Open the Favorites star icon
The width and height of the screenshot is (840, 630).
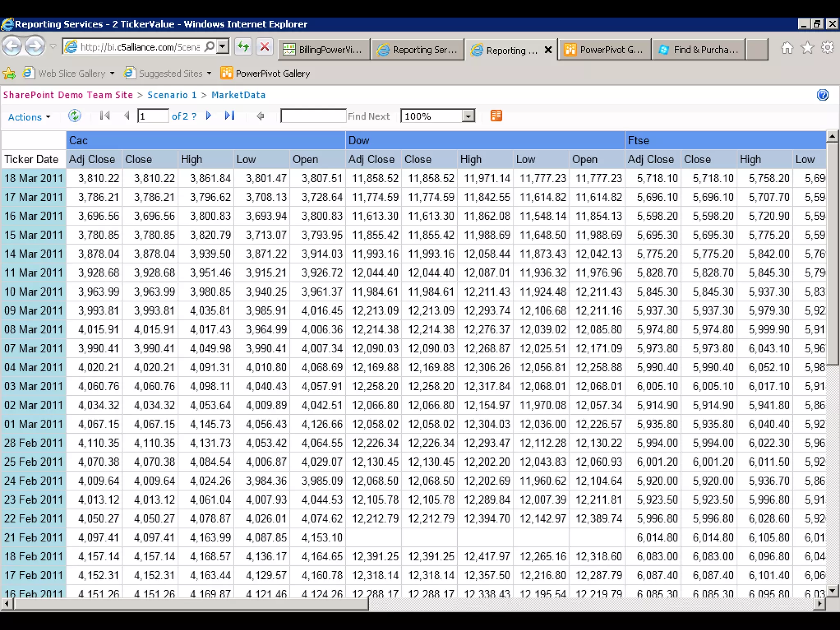pyautogui.click(x=807, y=48)
